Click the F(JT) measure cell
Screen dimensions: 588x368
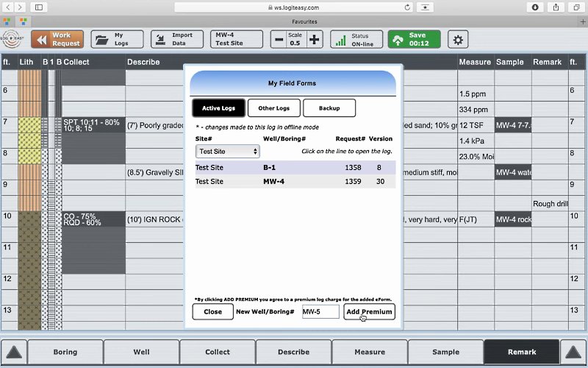click(476, 219)
